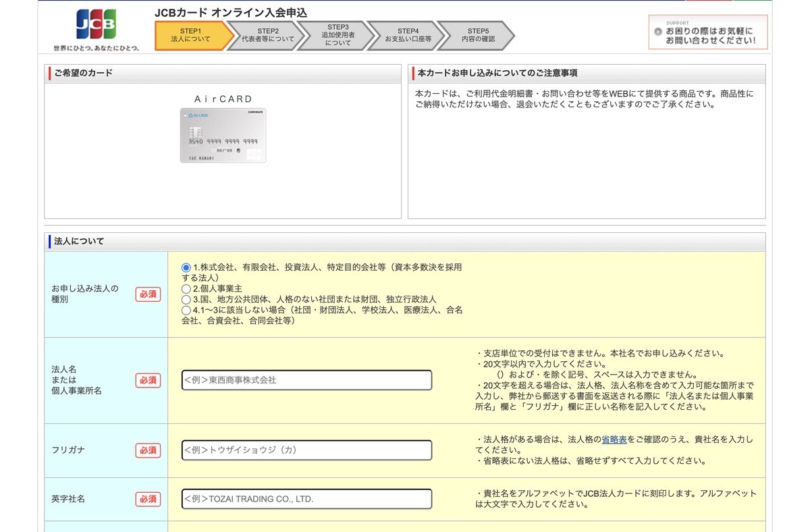
Task: Select STEP2 代表者等について step
Action: click(x=268, y=35)
